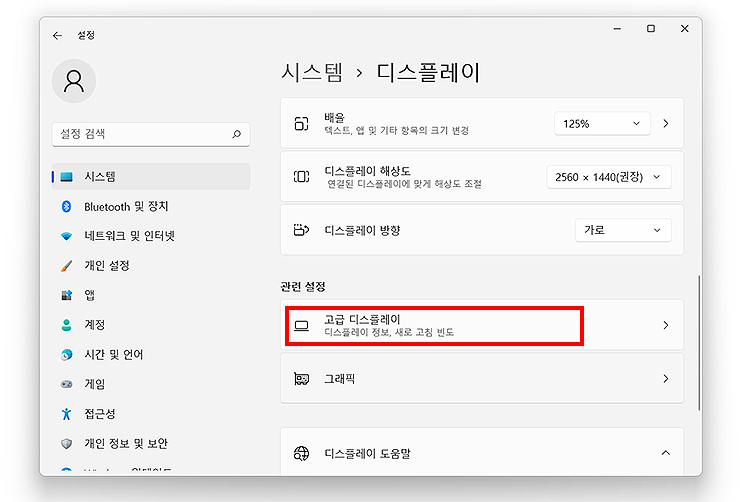740x502 pixels.
Task: Open 개인 정보 및 보안 settings
Action: [151, 444]
